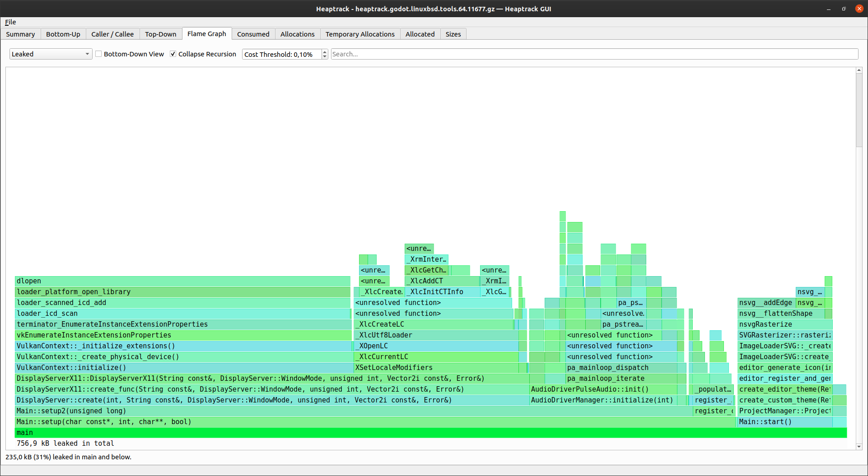
Task: Switch to the Allocated tab
Action: pyautogui.click(x=420, y=34)
